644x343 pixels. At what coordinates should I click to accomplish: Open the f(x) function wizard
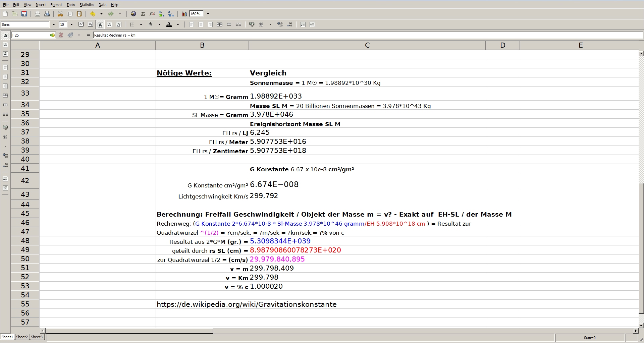(152, 14)
